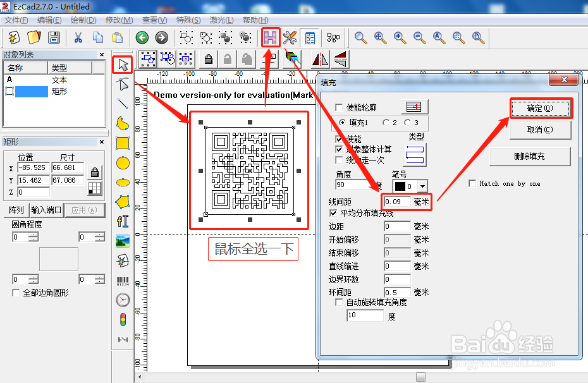This screenshot has width=588, height=383.
Task: Select hatch radio option 3
Action: [408, 123]
